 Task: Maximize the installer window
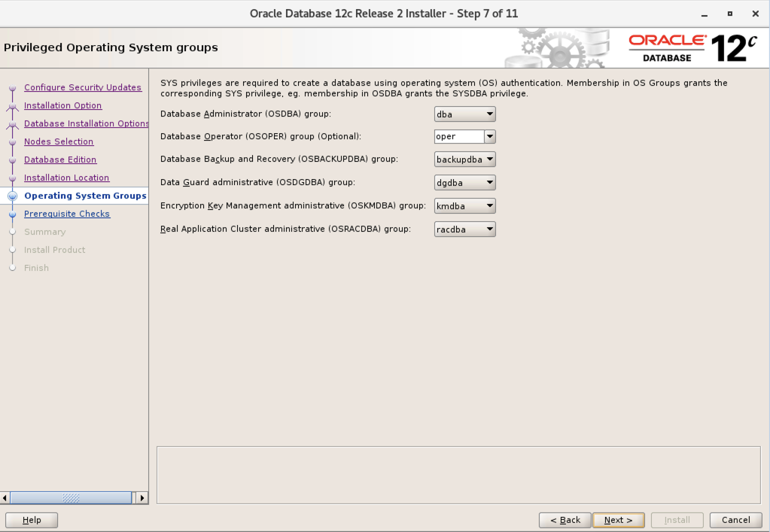730,14
